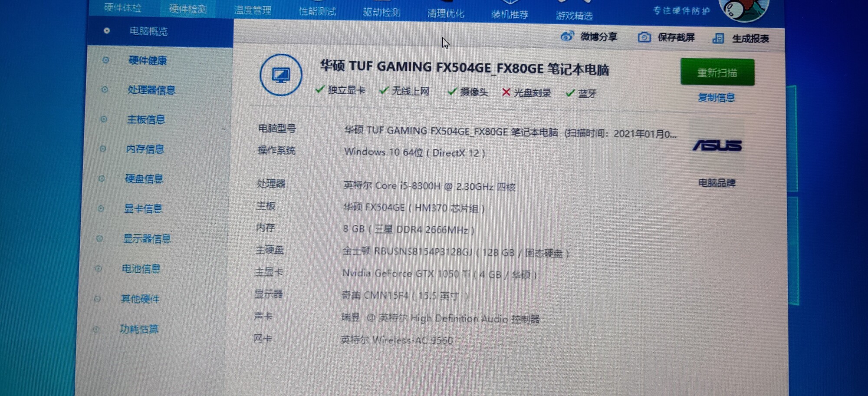Click the 生成报表 label
Image resolution: width=868 pixels, height=396 pixels.
(x=751, y=39)
